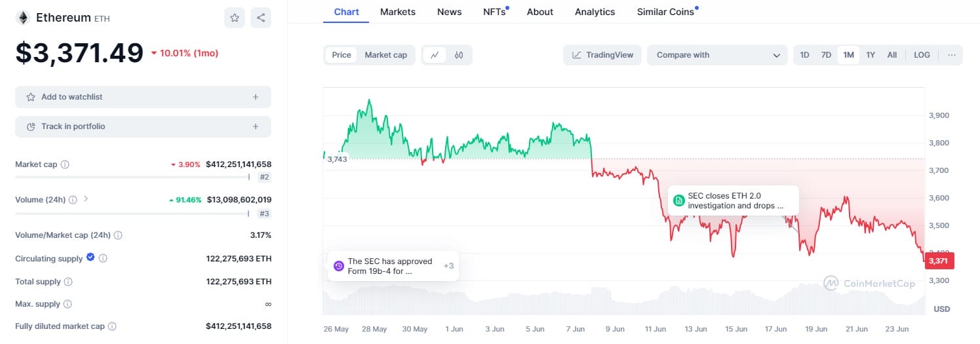Click the Market cap info icon
The height and width of the screenshot is (344, 980).
coord(65,164)
